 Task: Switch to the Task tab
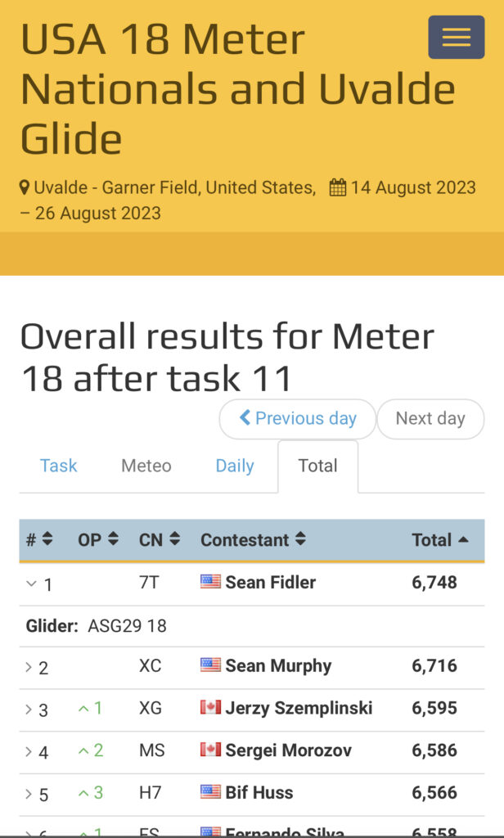(59, 466)
